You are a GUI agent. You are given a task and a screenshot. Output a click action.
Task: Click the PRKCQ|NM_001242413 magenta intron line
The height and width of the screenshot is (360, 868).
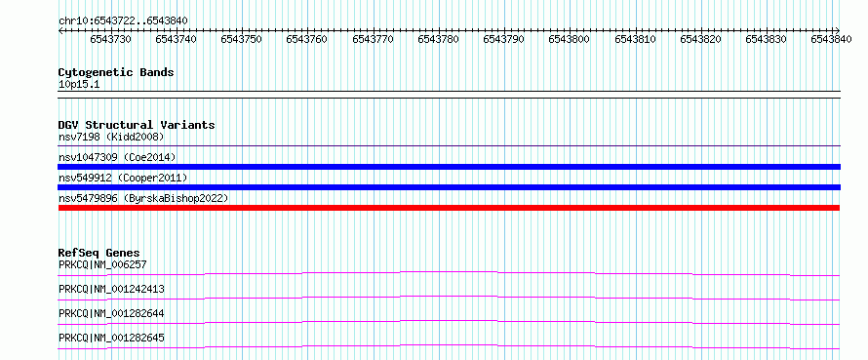(449, 298)
